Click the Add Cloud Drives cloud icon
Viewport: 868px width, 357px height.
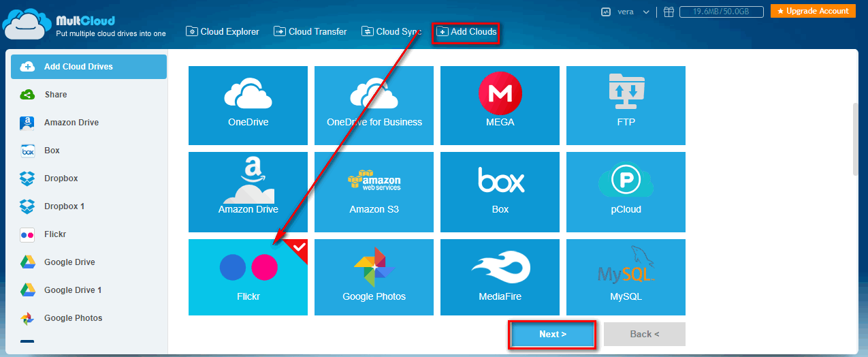coord(27,67)
